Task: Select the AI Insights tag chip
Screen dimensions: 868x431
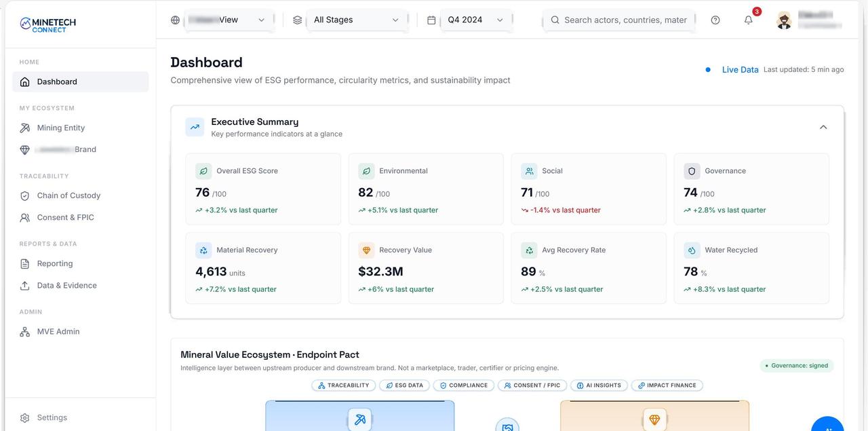Action: [x=599, y=386]
